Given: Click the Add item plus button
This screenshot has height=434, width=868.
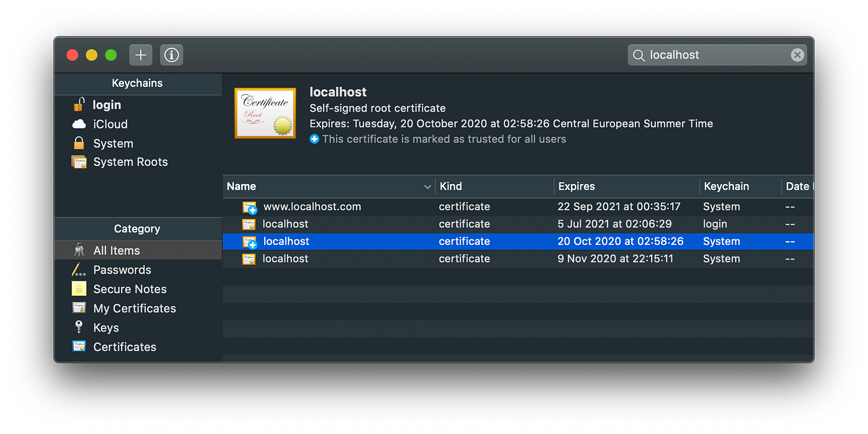Looking at the screenshot, I should pos(140,55).
